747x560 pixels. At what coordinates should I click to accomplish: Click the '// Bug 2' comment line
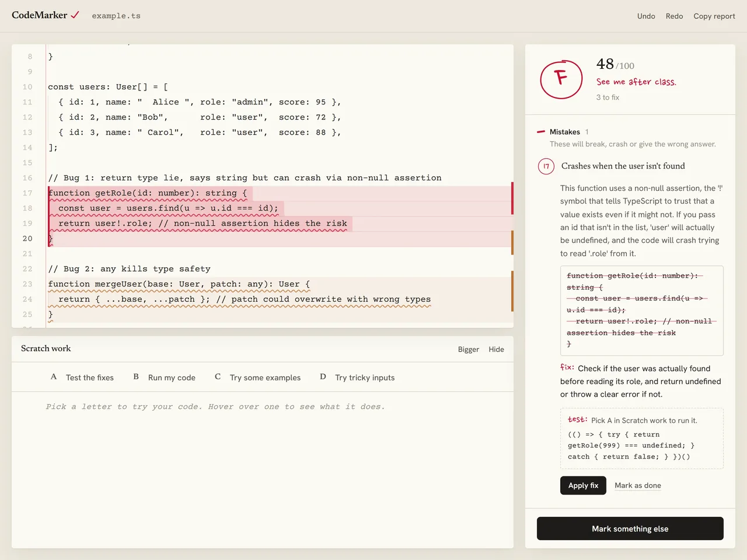pyautogui.click(x=129, y=269)
